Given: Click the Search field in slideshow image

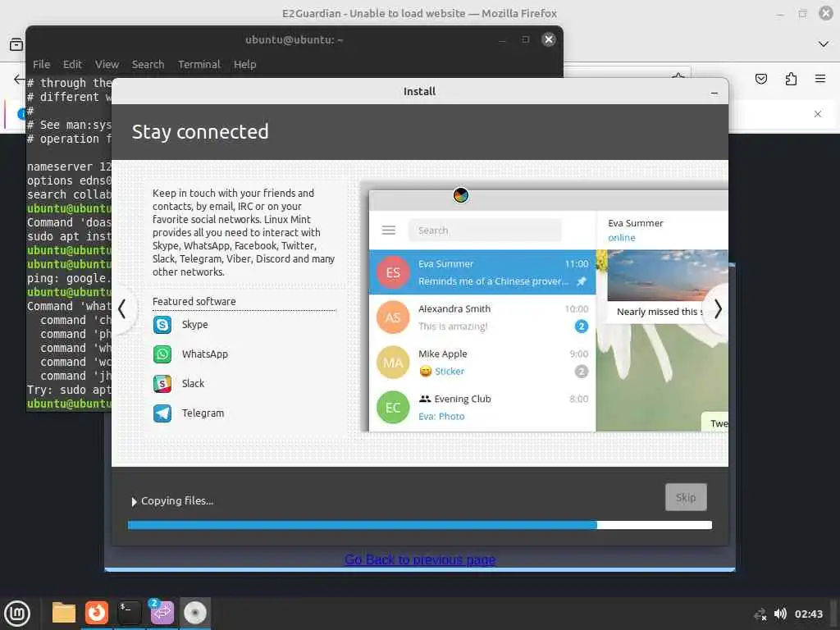Looking at the screenshot, I should pos(485,231).
